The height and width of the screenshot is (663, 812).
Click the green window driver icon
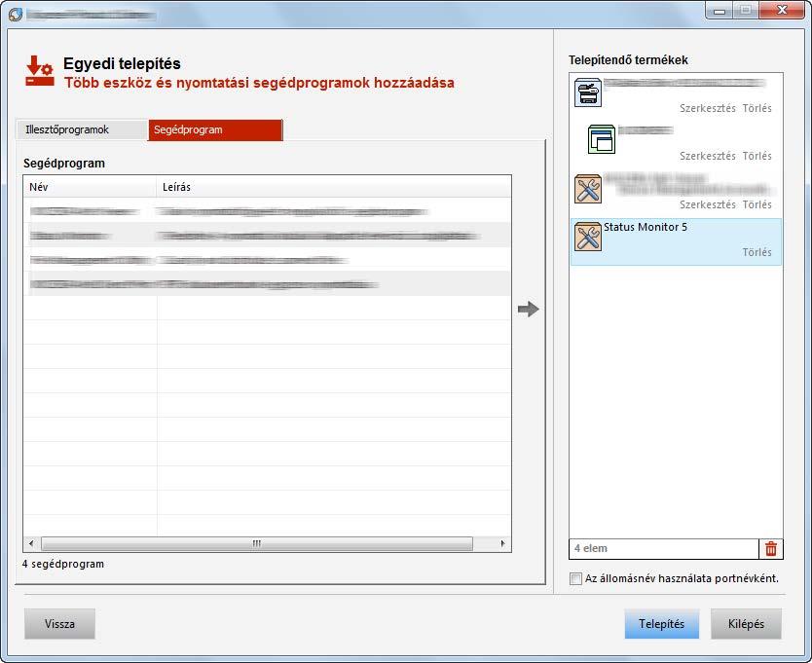click(602, 139)
